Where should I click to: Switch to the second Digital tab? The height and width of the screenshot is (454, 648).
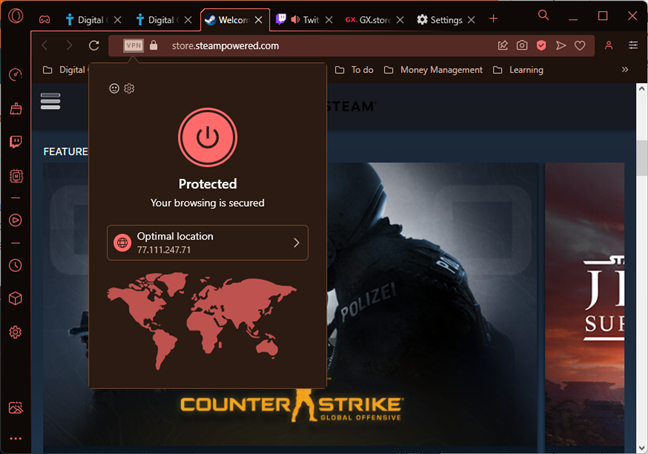pos(158,20)
